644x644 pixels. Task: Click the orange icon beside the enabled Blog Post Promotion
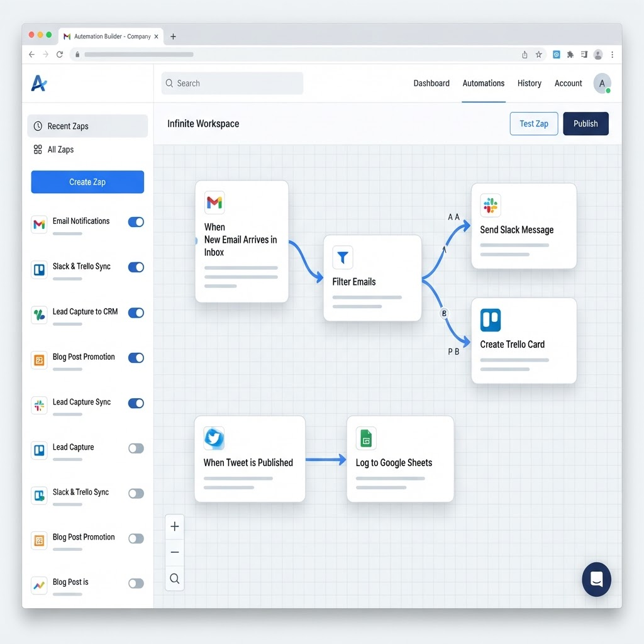(x=39, y=360)
